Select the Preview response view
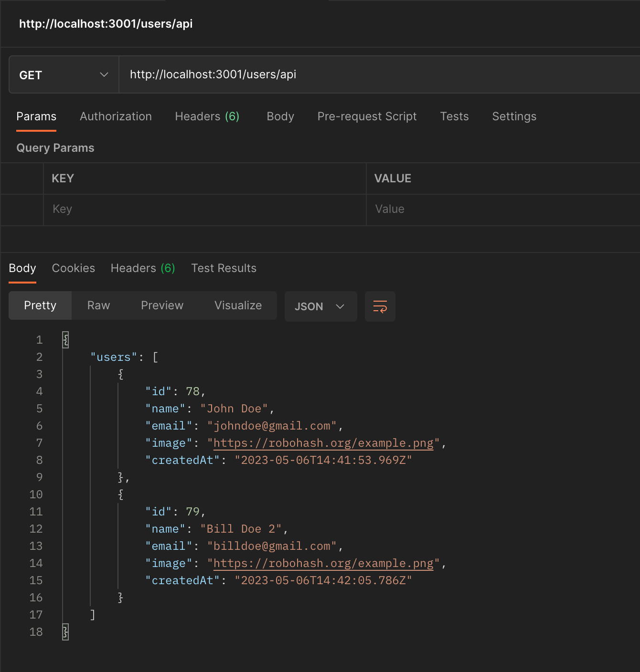The image size is (640, 672). (x=162, y=305)
